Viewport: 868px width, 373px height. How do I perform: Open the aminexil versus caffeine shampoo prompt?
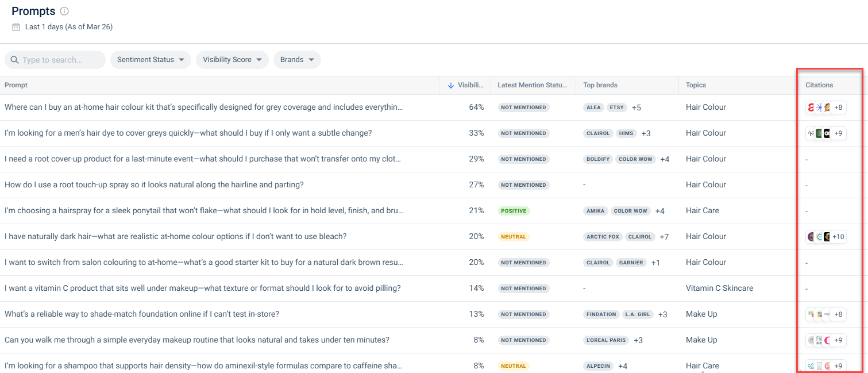tap(203, 366)
